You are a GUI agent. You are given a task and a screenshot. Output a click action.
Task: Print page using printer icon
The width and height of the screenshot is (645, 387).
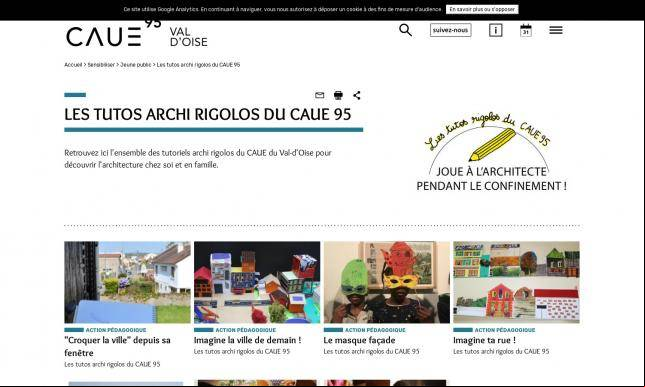point(338,95)
